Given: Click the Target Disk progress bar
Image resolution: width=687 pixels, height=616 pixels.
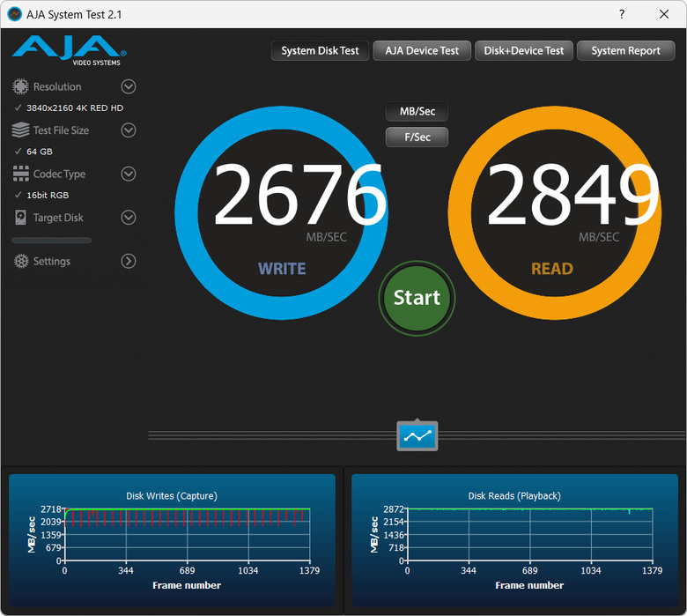Looking at the screenshot, I should tap(52, 241).
